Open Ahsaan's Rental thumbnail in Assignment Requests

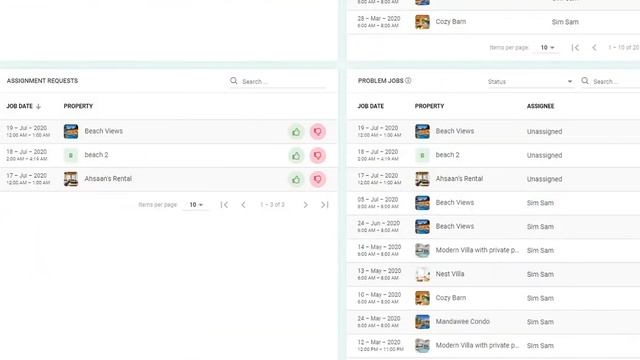tap(71, 179)
